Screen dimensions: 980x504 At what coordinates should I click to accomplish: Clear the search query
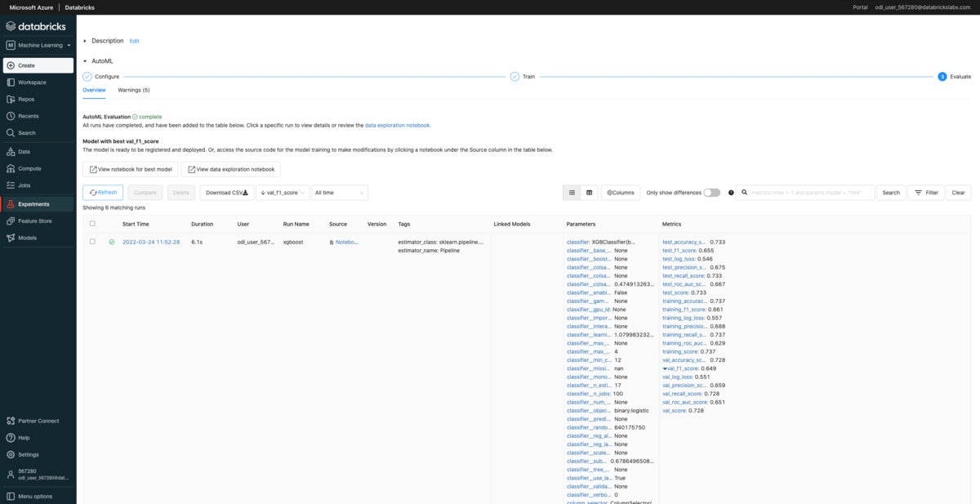click(958, 193)
